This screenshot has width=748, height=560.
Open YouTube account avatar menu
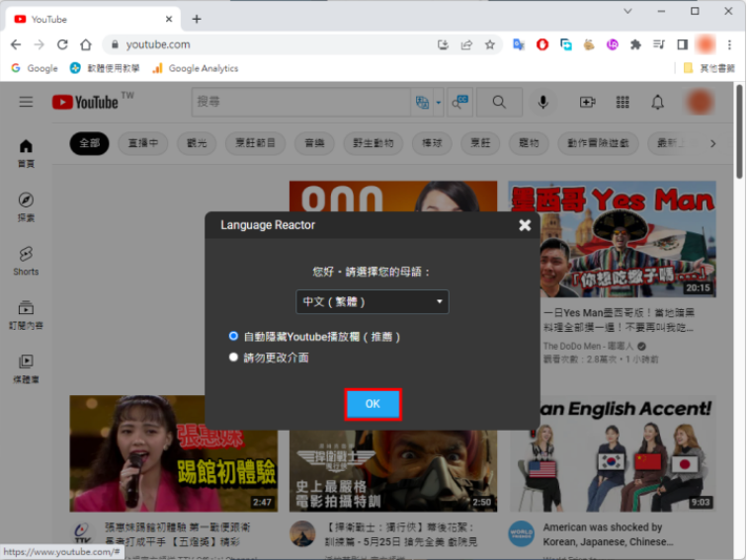click(x=700, y=102)
